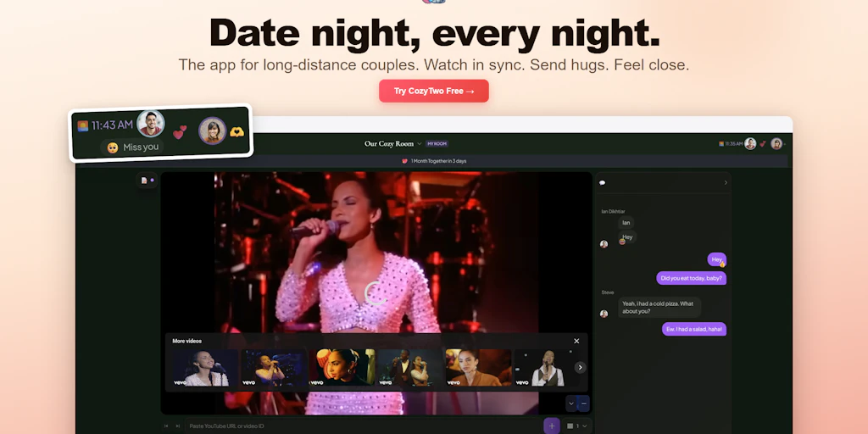Click the gray 'Ian' chat bubble

point(626,223)
